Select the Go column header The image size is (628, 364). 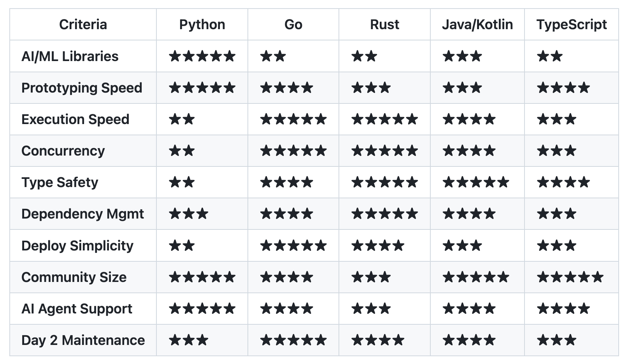[293, 24]
